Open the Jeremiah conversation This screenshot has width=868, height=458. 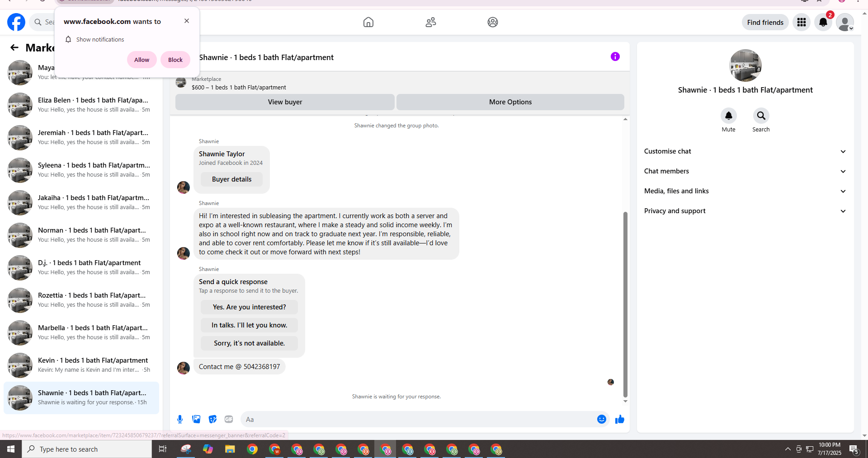tap(81, 137)
